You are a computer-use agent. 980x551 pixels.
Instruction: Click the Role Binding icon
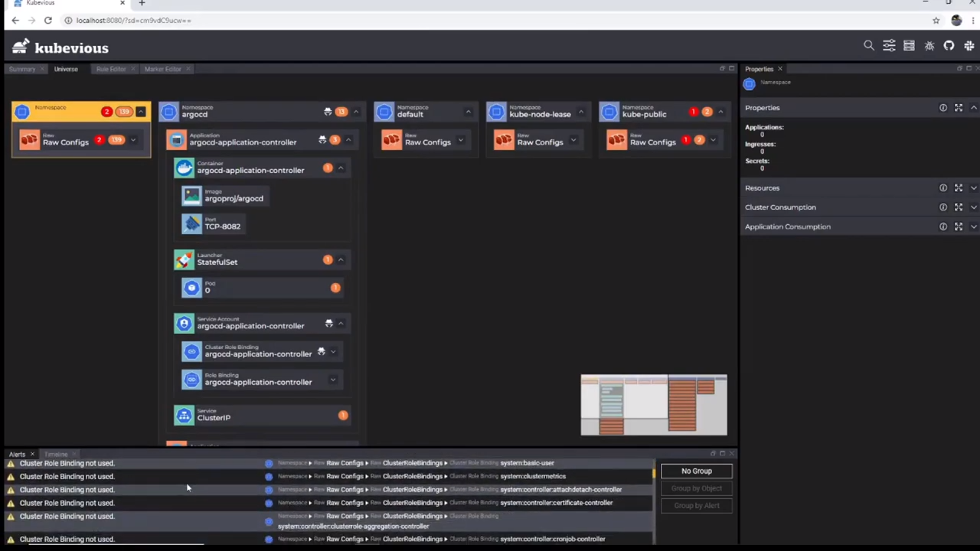tap(191, 380)
